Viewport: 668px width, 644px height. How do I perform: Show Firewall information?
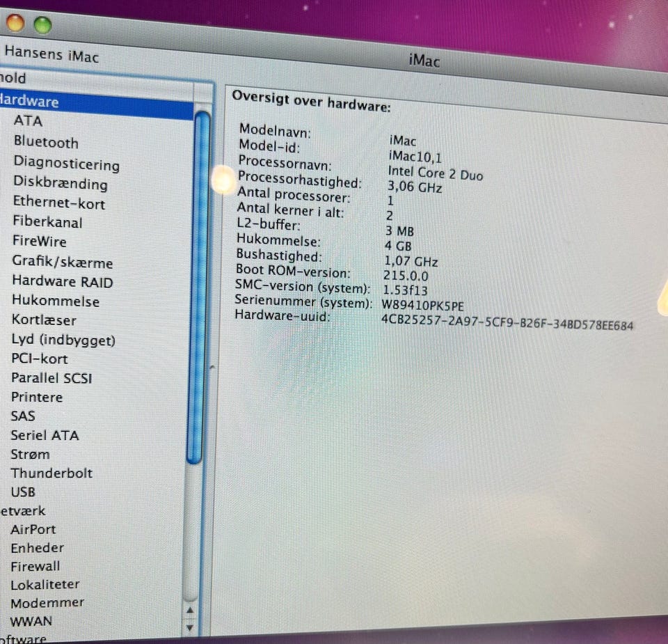click(35, 566)
